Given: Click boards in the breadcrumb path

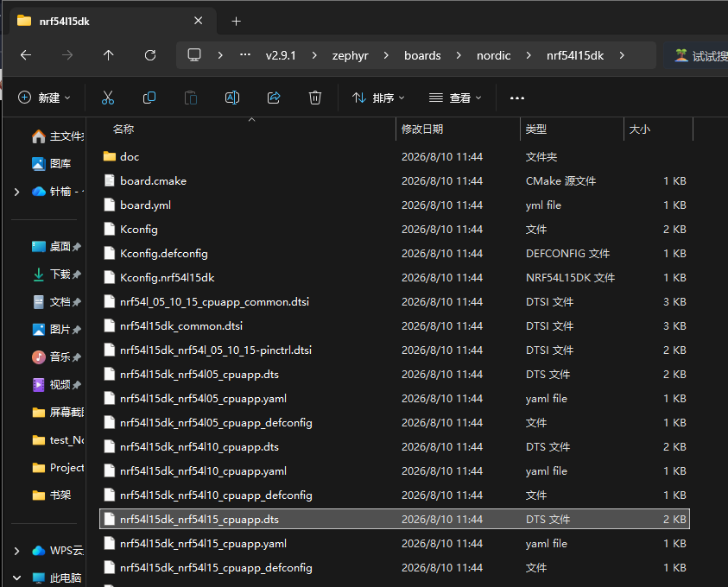Looking at the screenshot, I should pyautogui.click(x=422, y=56).
